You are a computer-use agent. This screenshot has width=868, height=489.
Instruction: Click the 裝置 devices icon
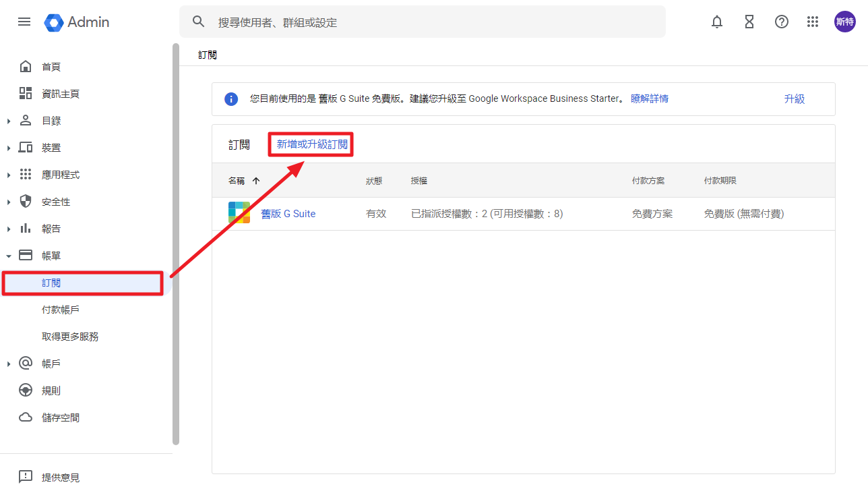click(26, 147)
